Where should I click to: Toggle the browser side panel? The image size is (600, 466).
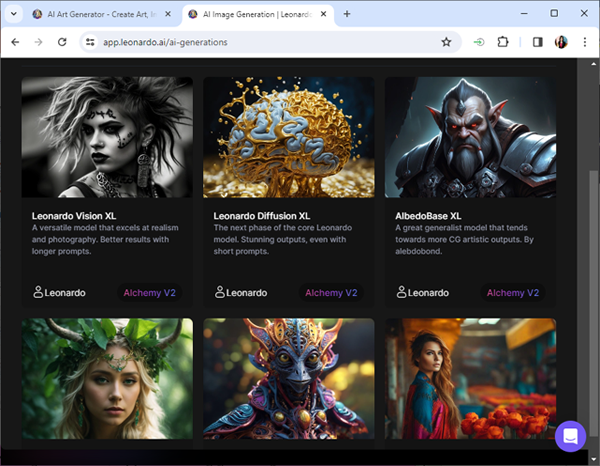tap(538, 42)
